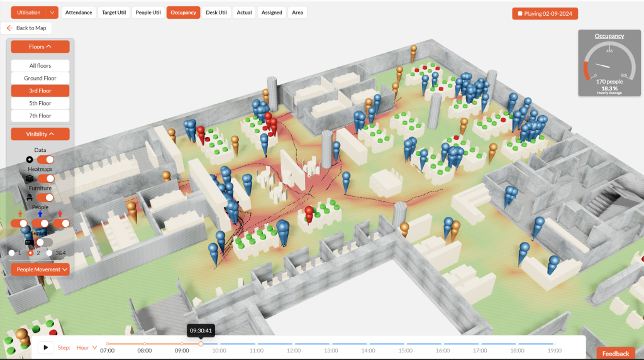Select the 5th Floor button

coord(40,103)
